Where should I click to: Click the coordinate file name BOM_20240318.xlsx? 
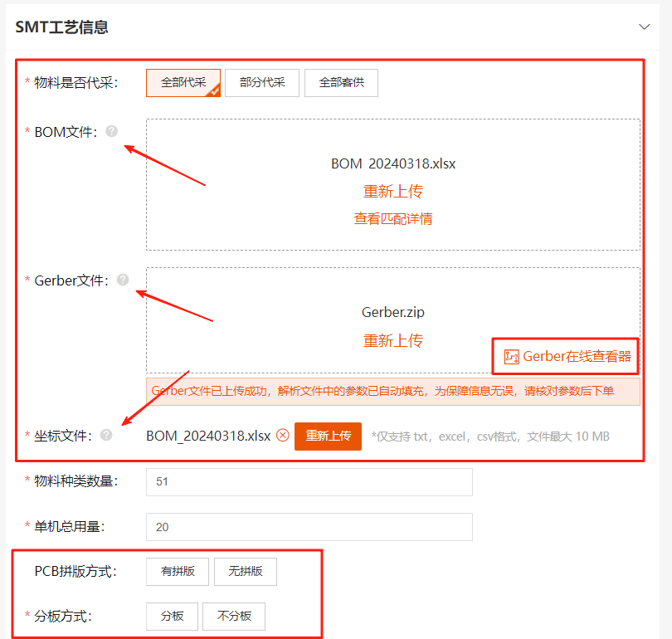point(208,436)
